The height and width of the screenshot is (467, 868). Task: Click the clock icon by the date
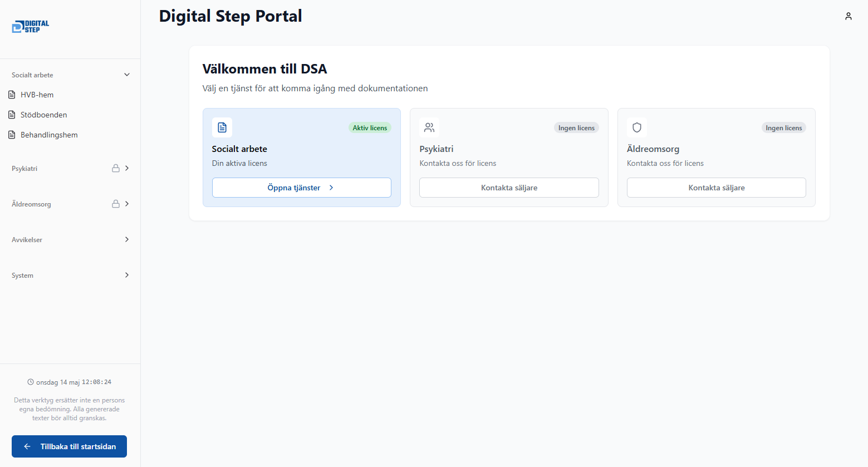[31, 382]
